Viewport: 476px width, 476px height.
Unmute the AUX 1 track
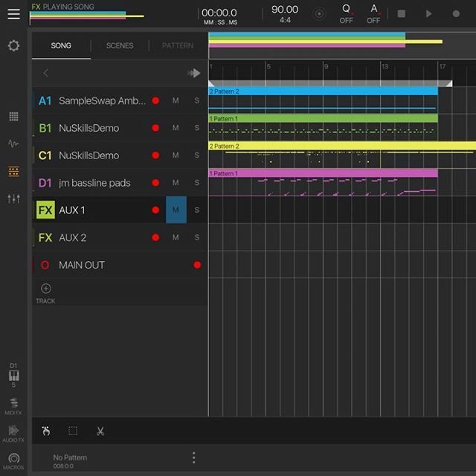pos(176,210)
